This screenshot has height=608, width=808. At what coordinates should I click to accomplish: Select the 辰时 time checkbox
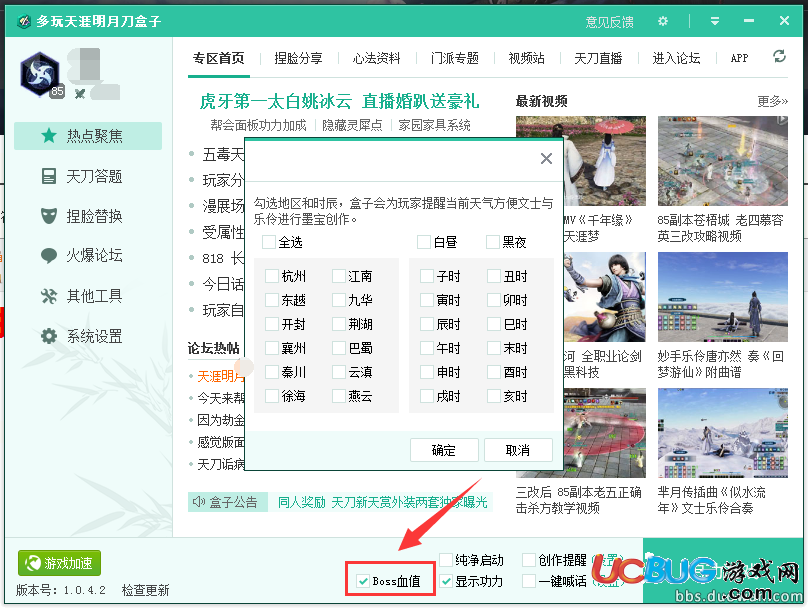point(427,324)
